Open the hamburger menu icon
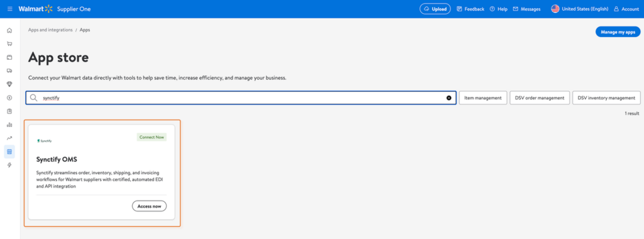The image size is (644, 239). click(x=10, y=9)
